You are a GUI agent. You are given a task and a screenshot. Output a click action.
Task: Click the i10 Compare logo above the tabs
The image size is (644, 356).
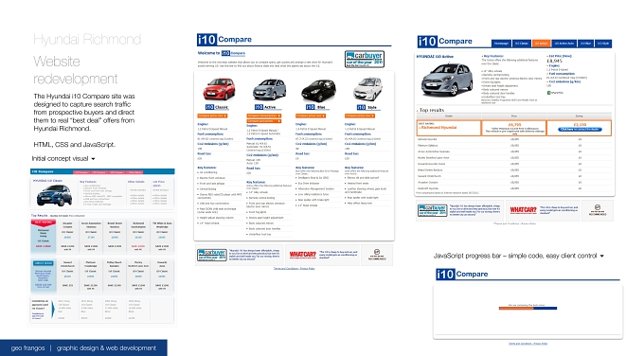tap(445, 42)
